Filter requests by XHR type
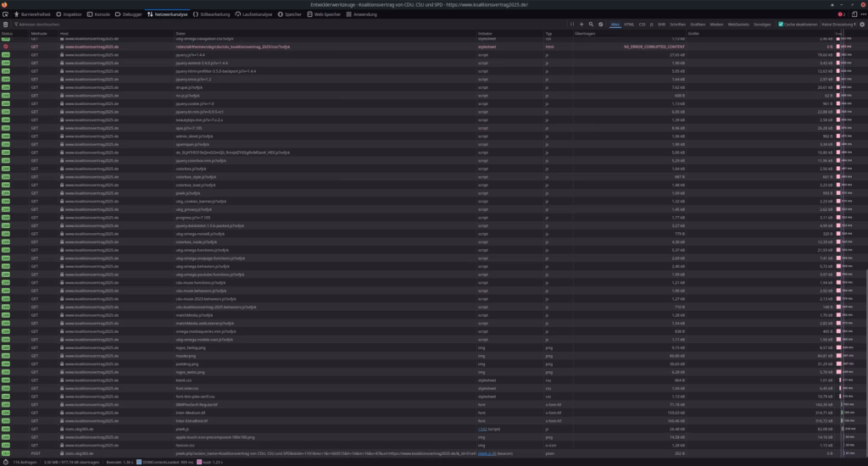 [661, 25]
